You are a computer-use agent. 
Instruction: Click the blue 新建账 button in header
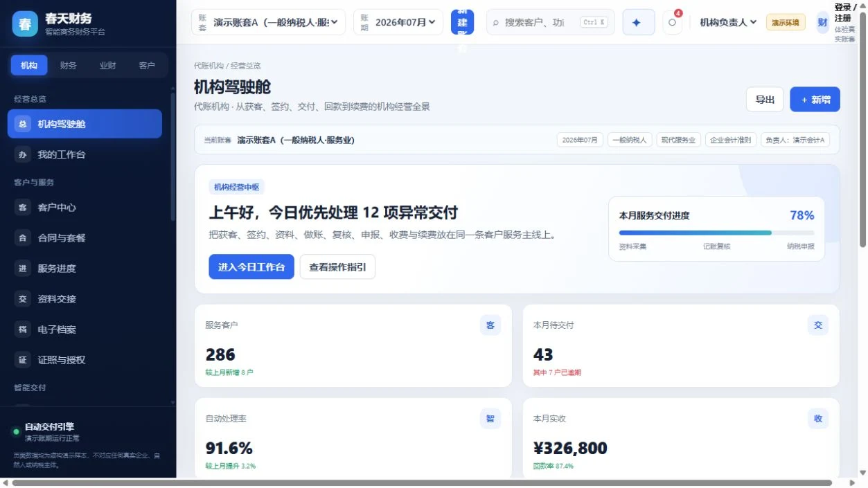coord(462,22)
